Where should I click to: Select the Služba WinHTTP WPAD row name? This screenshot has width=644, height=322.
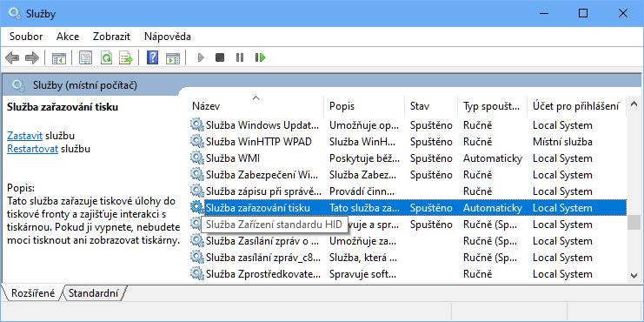coord(259,142)
